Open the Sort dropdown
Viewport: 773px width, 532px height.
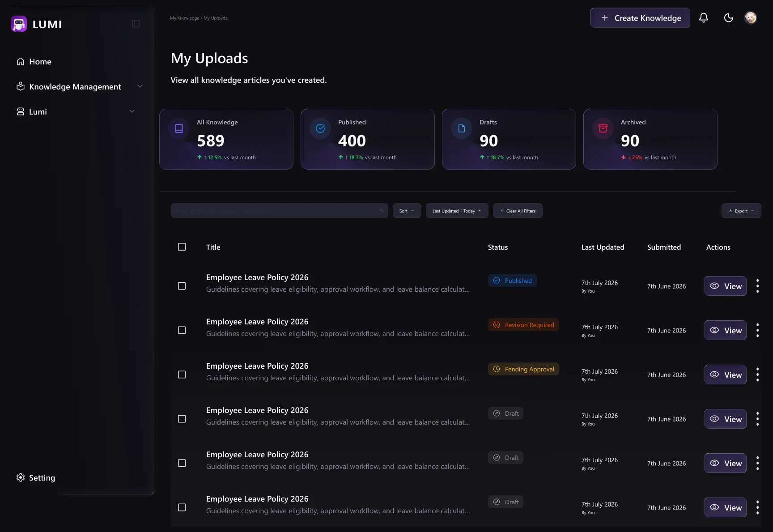tap(407, 211)
